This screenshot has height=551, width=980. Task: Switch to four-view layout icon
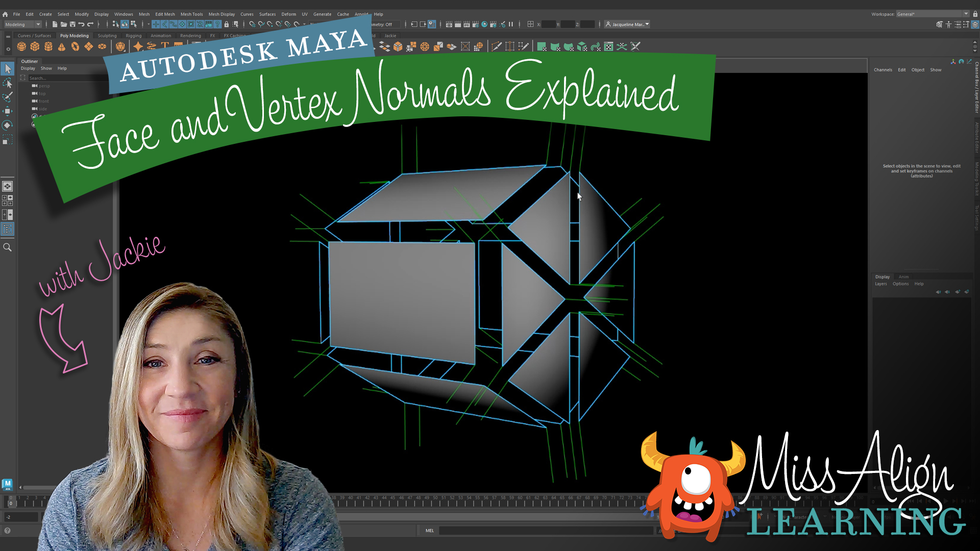(7, 200)
